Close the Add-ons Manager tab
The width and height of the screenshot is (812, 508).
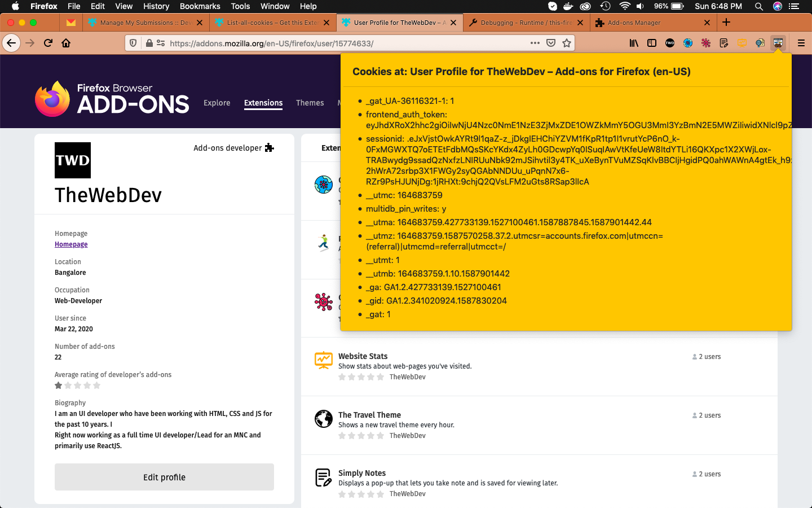707,23
